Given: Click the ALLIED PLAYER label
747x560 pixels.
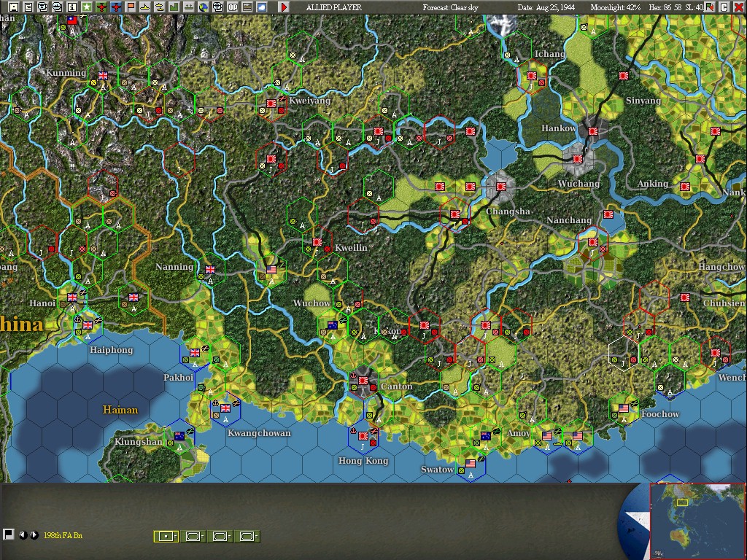Looking at the screenshot, I should coord(333,7).
